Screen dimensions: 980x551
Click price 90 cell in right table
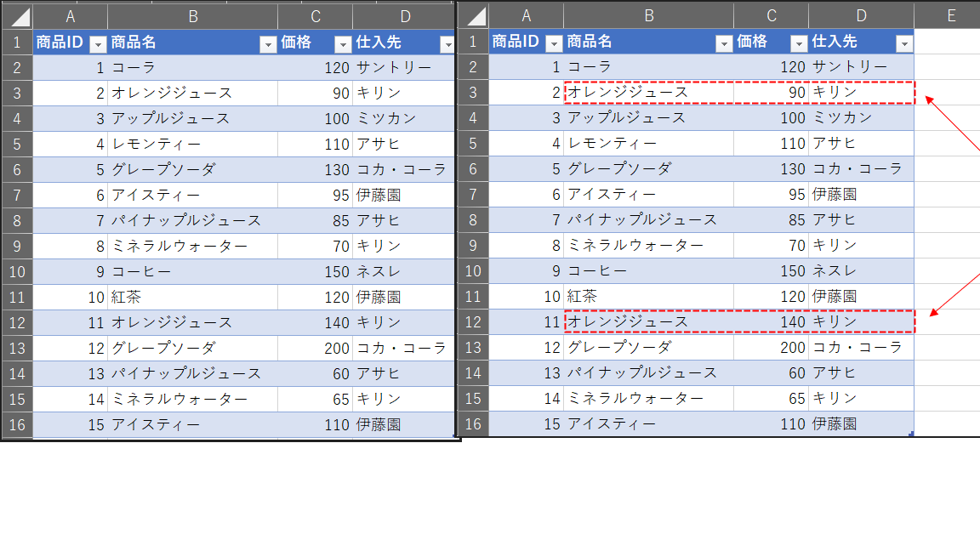tap(772, 93)
